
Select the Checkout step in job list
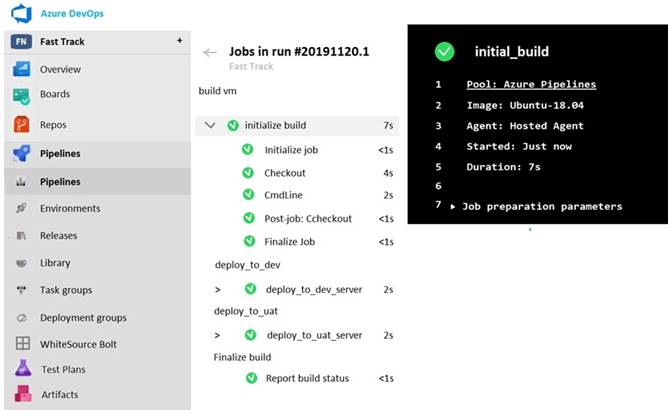pyautogui.click(x=284, y=172)
